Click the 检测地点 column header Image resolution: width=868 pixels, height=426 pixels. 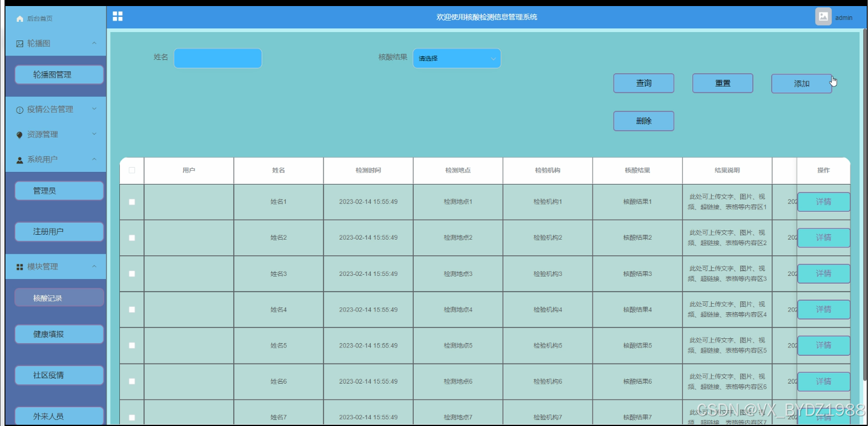point(458,171)
